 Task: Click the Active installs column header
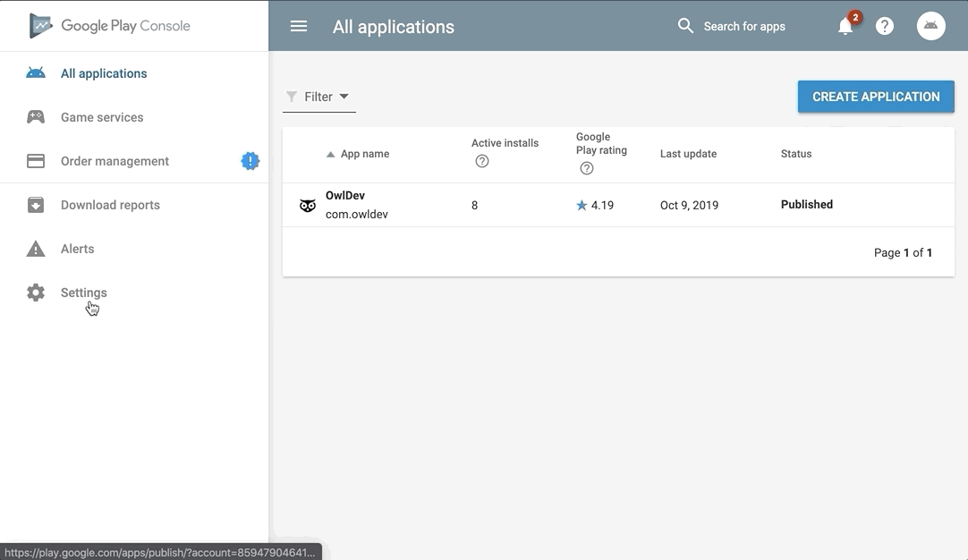point(505,142)
